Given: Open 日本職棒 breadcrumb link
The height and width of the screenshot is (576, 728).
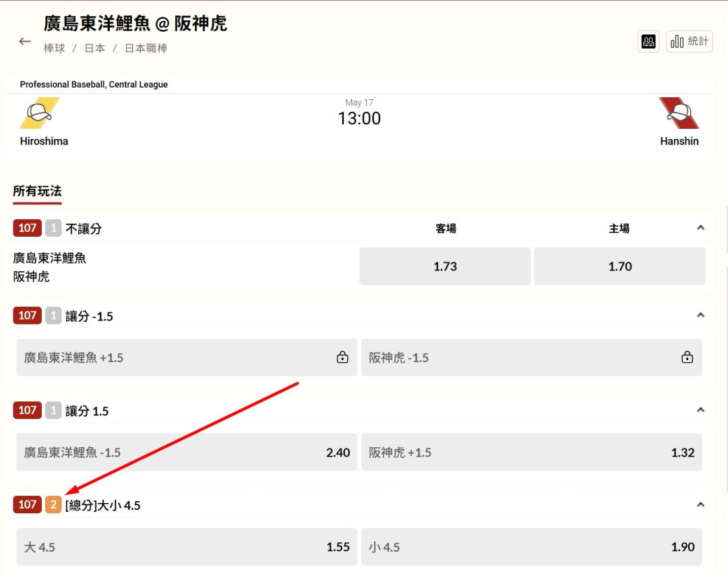Looking at the screenshot, I should tap(146, 49).
